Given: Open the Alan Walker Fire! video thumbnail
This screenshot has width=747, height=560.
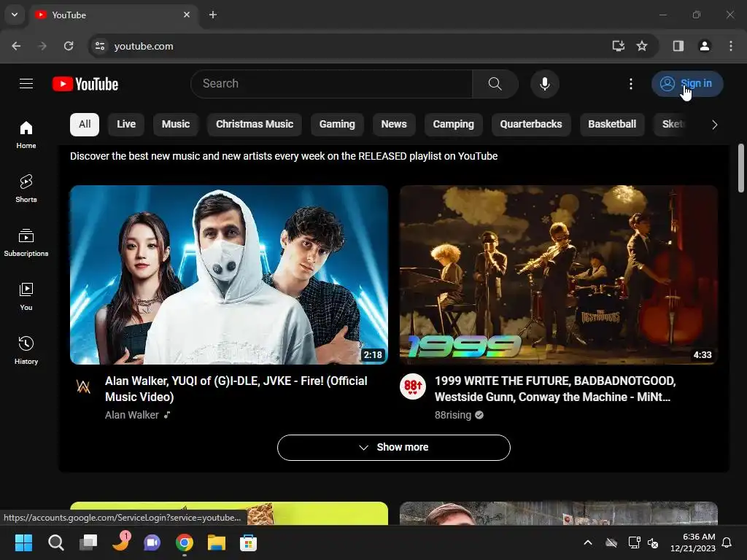Looking at the screenshot, I should (x=228, y=275).
